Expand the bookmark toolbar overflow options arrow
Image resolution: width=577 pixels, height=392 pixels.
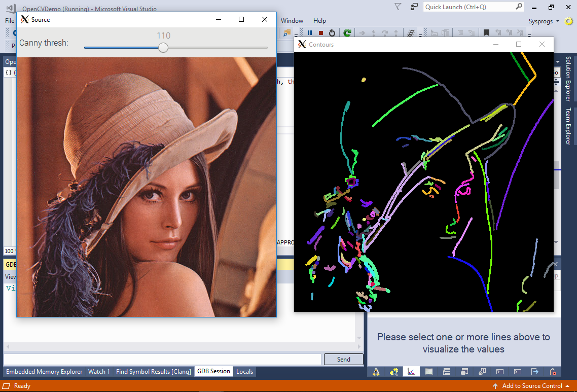[529, 35]
